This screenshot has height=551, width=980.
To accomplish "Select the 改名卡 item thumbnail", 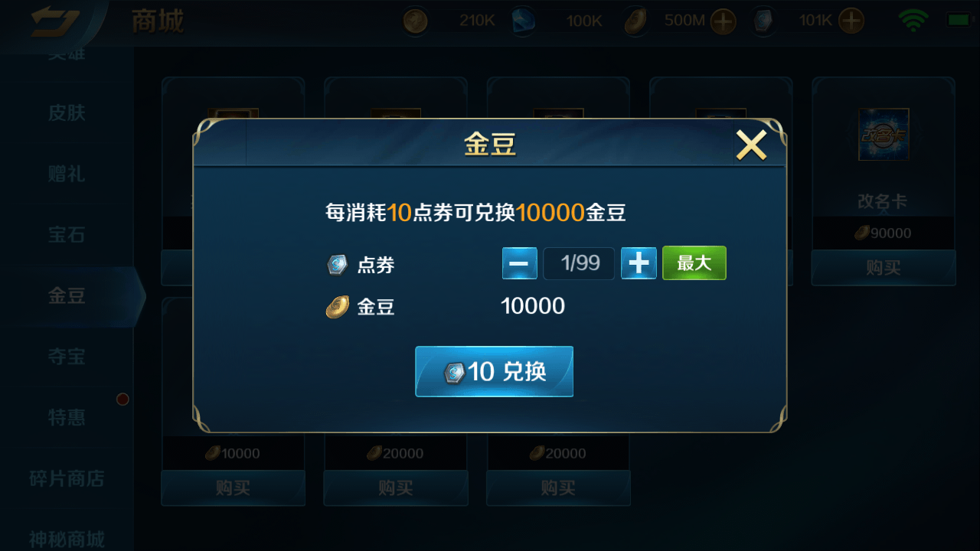I will tap(884, 134).
